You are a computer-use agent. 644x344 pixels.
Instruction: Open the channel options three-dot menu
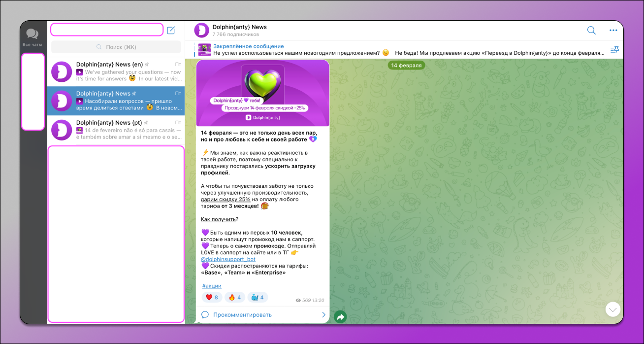point(613,30)
